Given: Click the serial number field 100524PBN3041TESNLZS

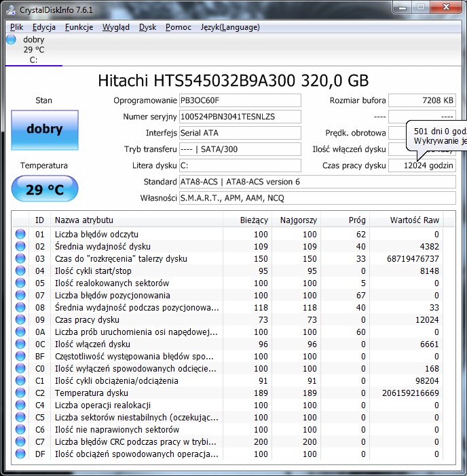Looking at the screenshot, I should click(x=240, y=117).
